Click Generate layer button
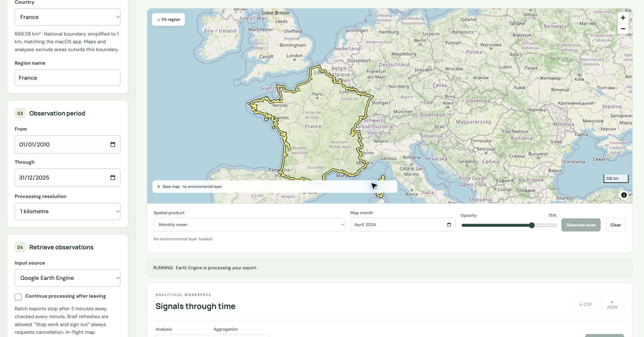This screenshot has width=644, height=337. pyautogui.click(x=581, y=225)
